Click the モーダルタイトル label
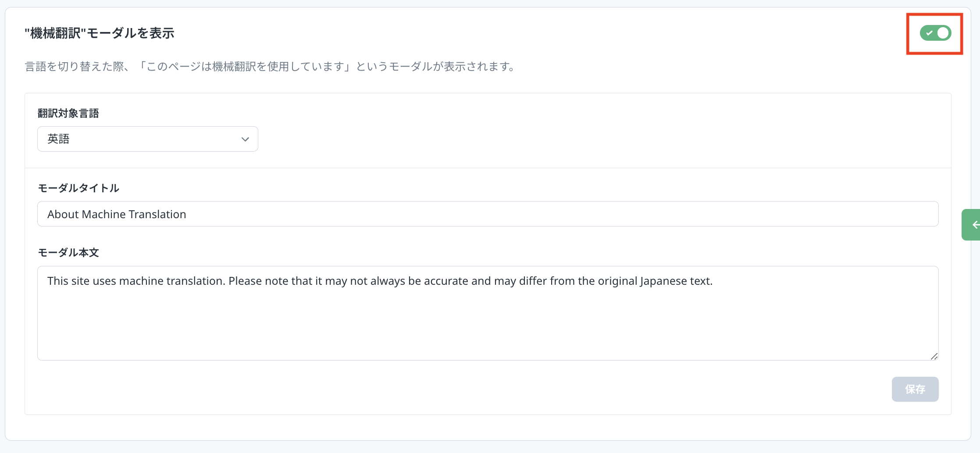The width and height of the screenshot is (980, 453). click(x=78, y=188)
